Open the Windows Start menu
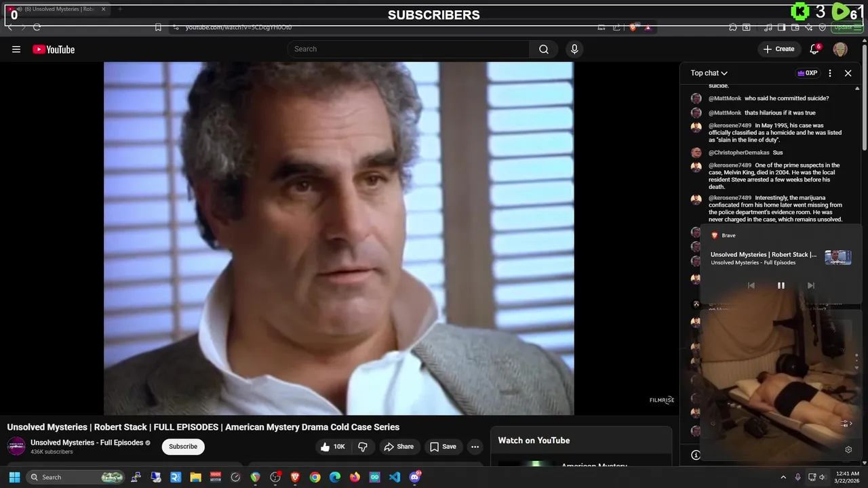The image size is (868, 488). [x=14, y=477]
